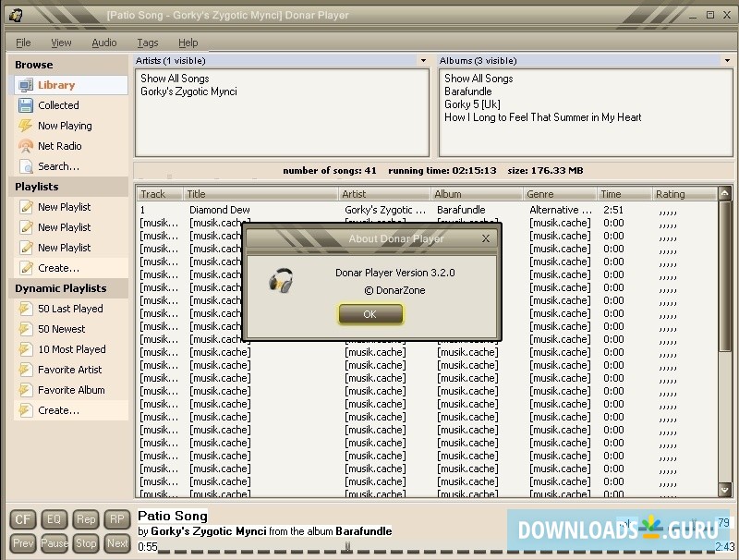Click the Donar Player title bar app icon
Image resolution: width=739 pixels, height=560 pixels.
15,15
